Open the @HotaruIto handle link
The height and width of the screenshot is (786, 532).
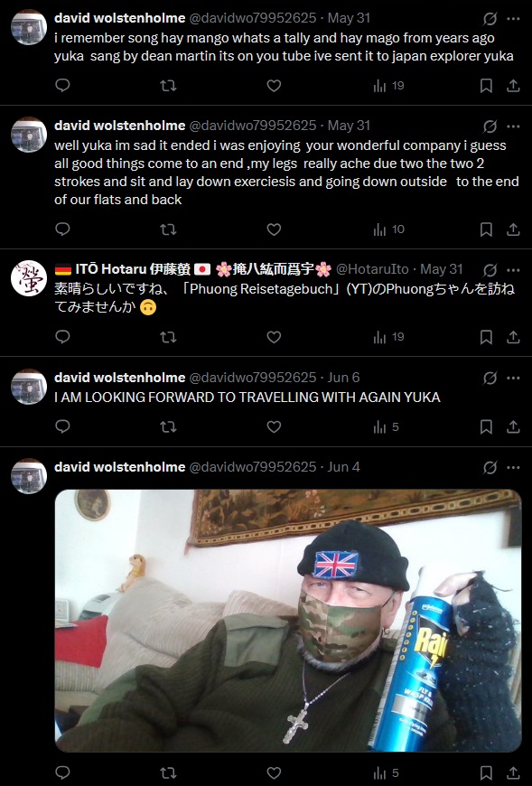pyautogui.click(x=372, y=269)
